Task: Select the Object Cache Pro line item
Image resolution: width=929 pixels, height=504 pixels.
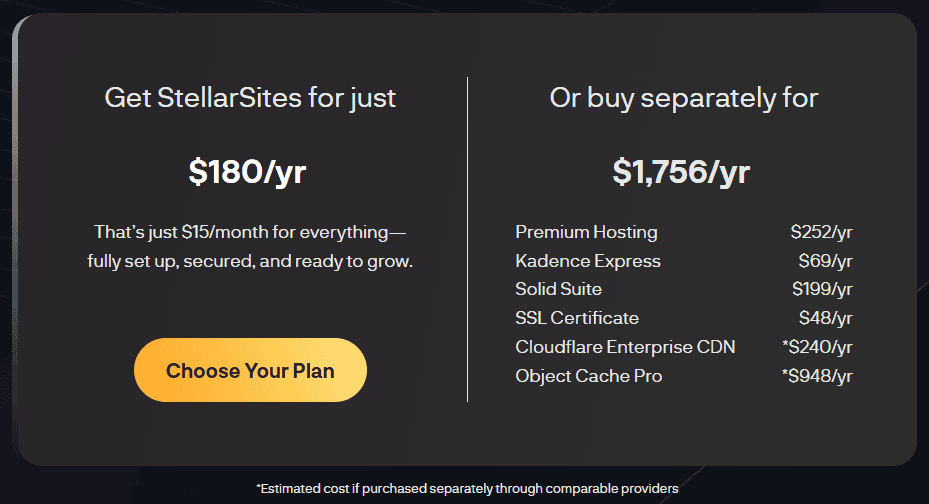Action: coord(588,376)
